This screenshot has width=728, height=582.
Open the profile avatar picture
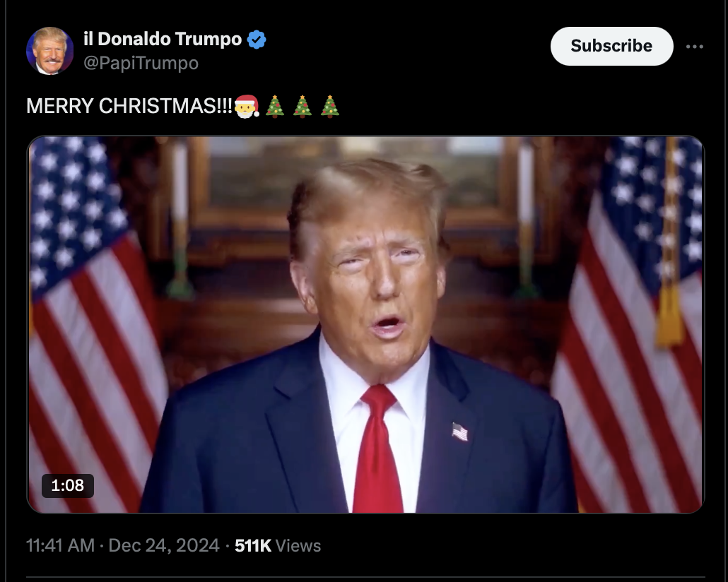[49, 51]
